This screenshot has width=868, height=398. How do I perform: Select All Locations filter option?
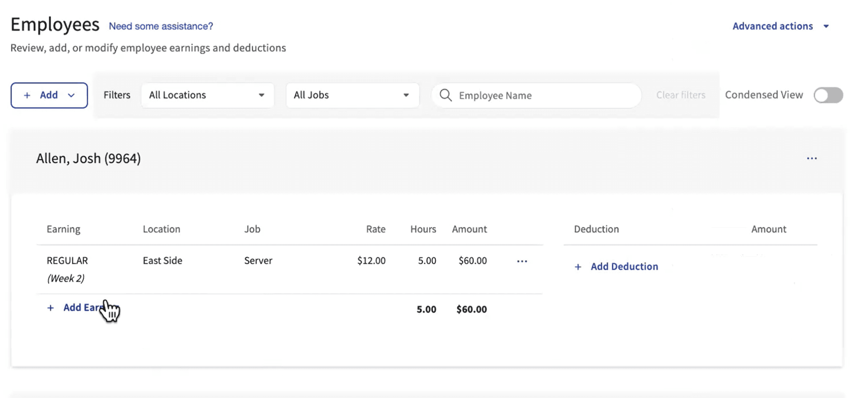click(208, 95)
